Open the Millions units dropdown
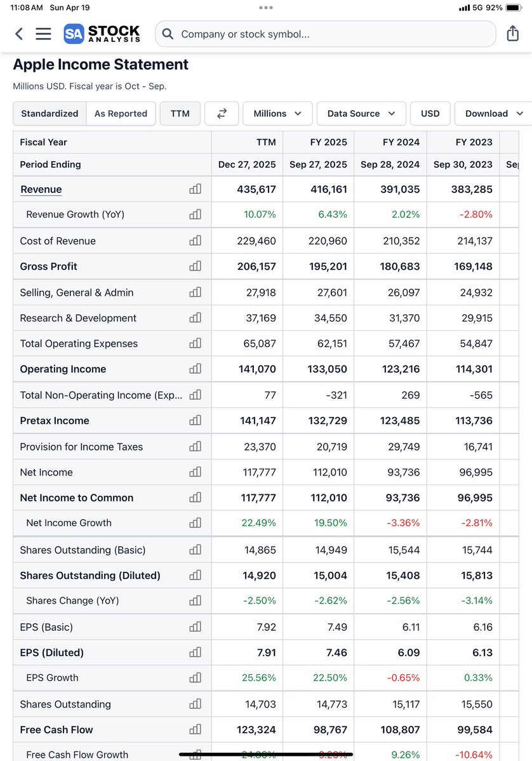The width and height of the screenshot is (532, 761). pyautogui.click(x=277, y=114)
